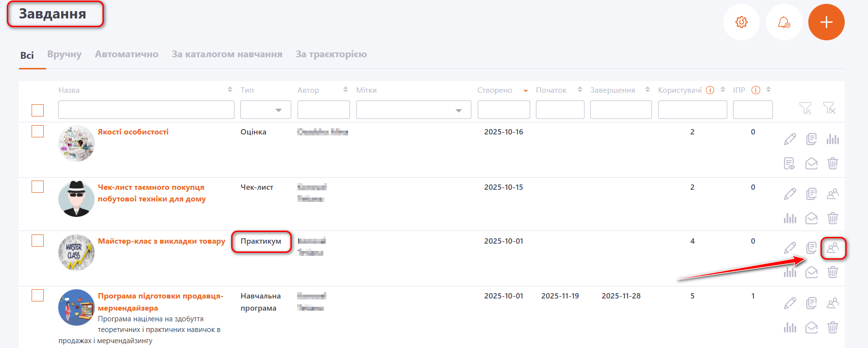Open the Якості особистості task link
This screenshot has width=868, height=348.
(133, 132)
